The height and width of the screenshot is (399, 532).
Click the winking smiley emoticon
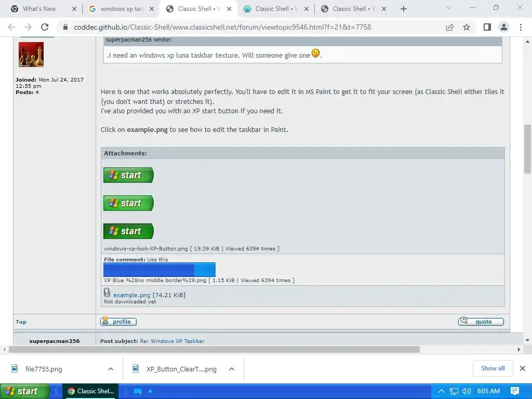[x=315, y=54]
